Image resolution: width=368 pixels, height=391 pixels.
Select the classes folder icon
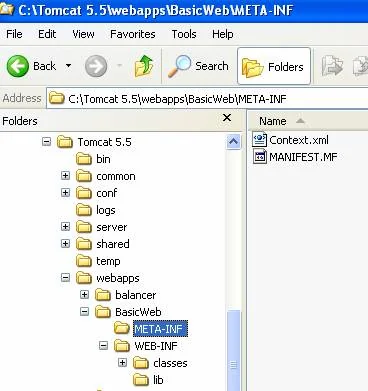[x=141, y=363]
